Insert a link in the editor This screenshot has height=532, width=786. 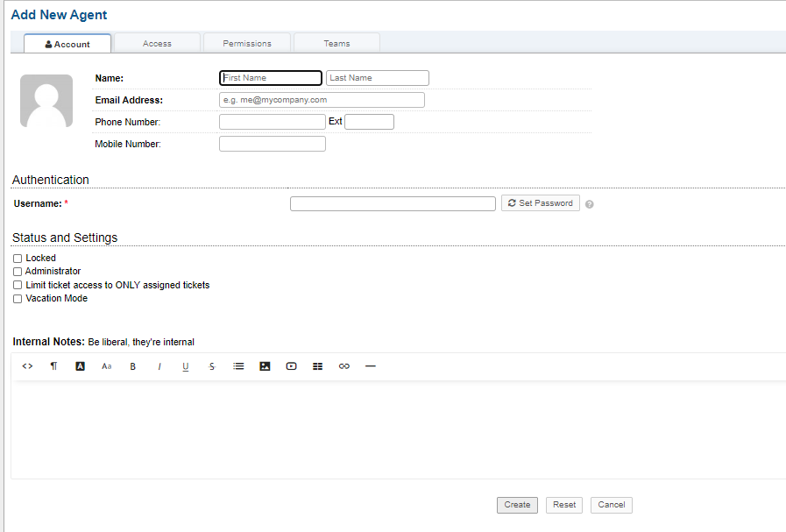[x=343, y=366]
